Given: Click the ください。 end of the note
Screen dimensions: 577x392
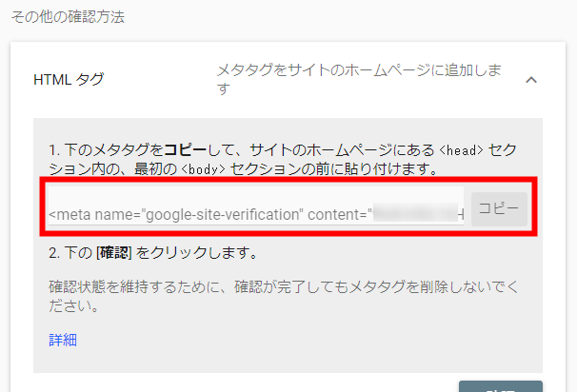Looking at the screenshot, I should click(x=73, y=306).
